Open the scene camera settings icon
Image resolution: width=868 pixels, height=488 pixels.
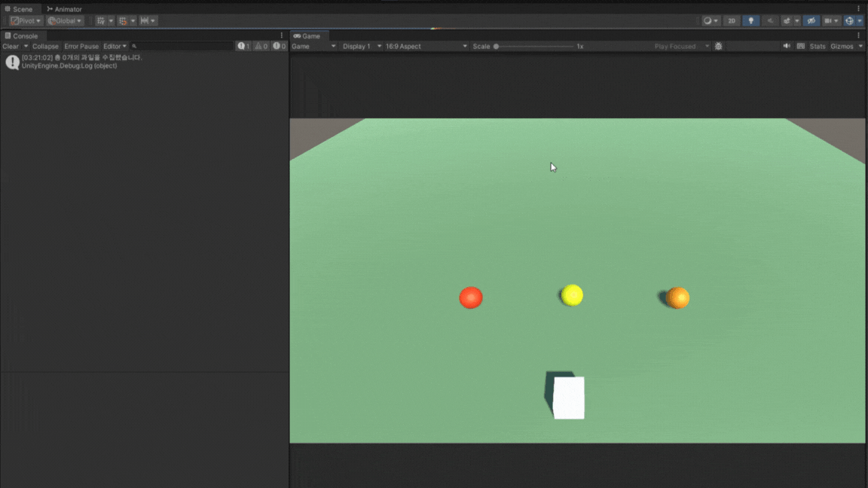(831, 21)
